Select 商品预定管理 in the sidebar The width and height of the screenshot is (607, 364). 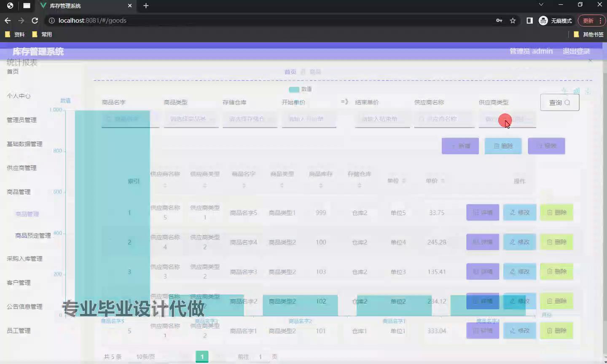coord(33,236)
